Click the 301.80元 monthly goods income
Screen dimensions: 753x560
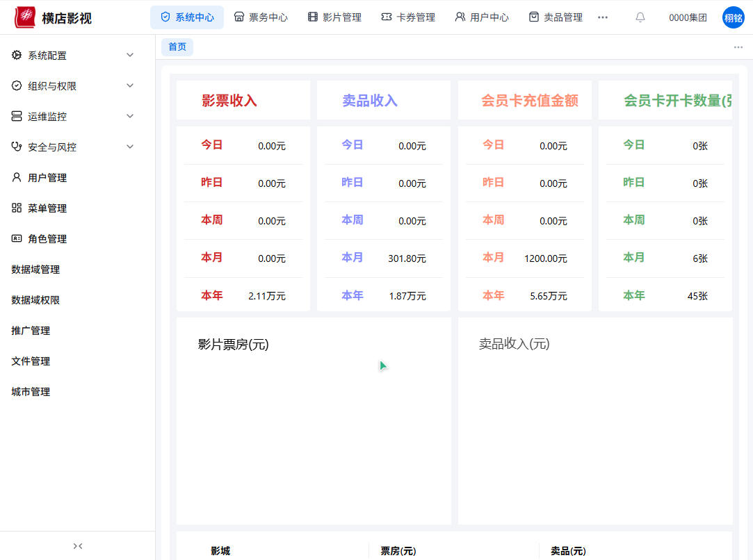(407, 258)
